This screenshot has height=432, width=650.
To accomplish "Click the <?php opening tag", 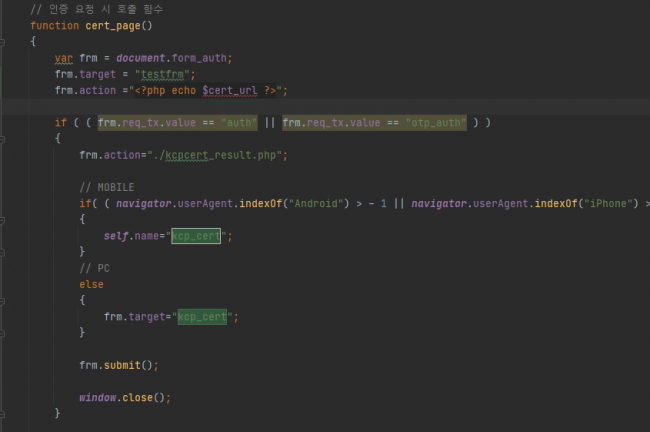I will pyautogui.click(x=150, y=90).
